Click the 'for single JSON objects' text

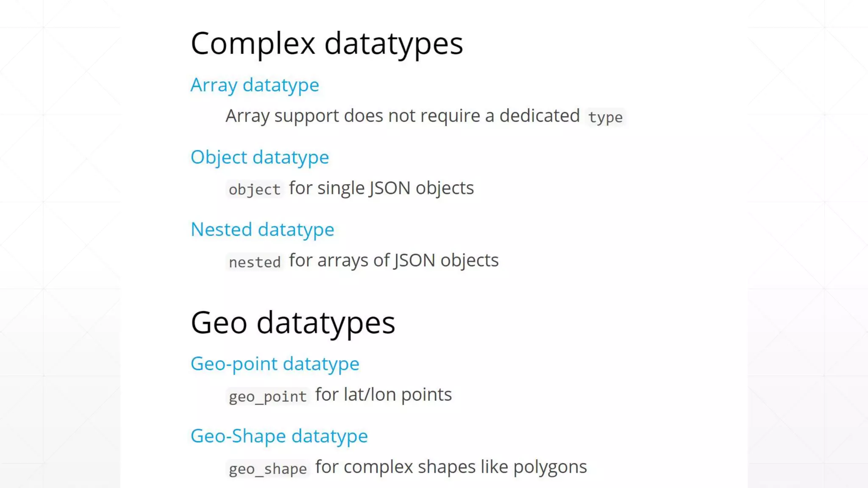pos(381,188)
